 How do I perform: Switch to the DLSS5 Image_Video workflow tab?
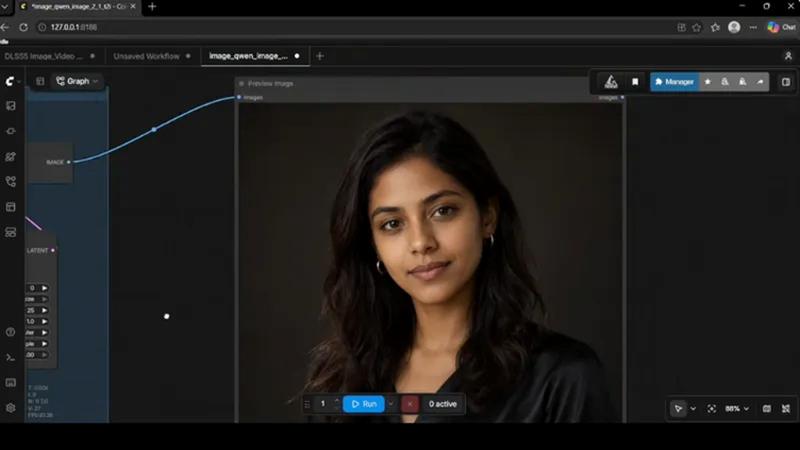tap(49, 56)
